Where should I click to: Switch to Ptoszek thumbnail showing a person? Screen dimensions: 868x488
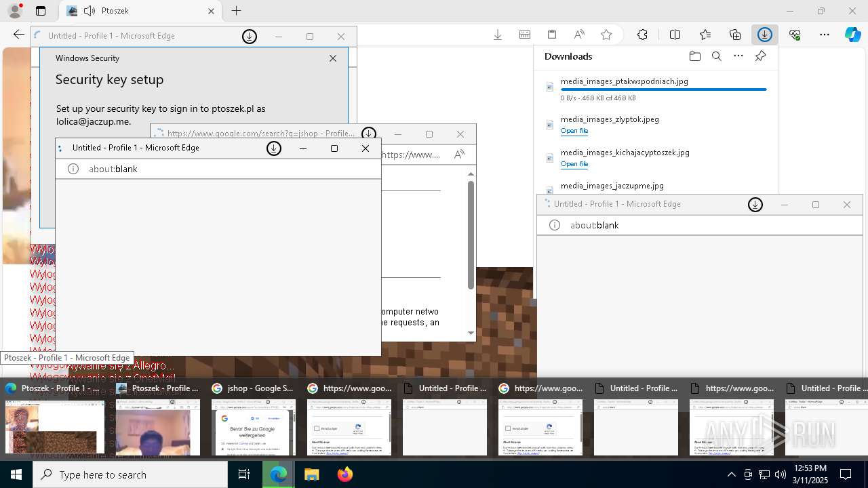(157, 418)
